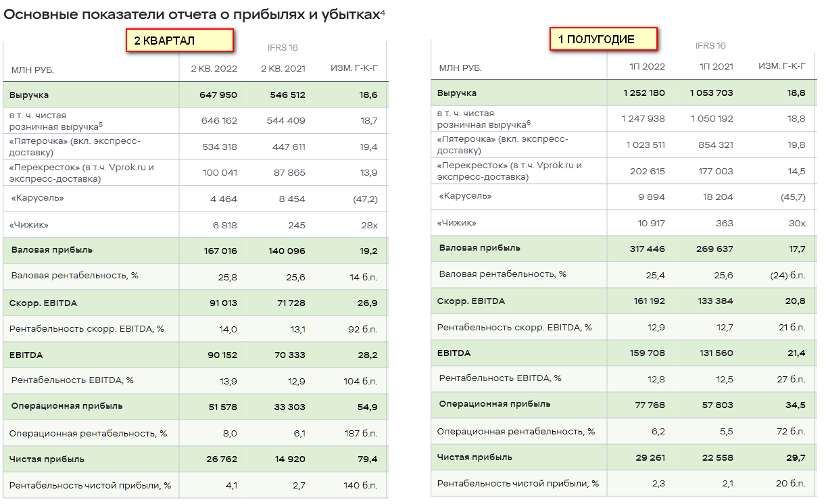Select the "2 КВ. 2022" column header
The height and width of the screenshot is (504, 826).
click(214, 68)
